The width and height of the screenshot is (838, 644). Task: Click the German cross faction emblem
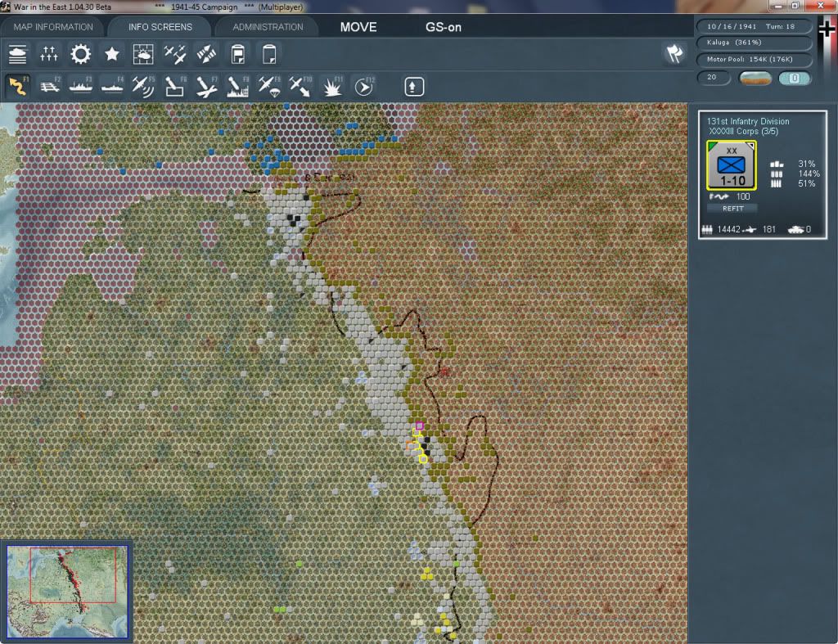coord(827,29)
